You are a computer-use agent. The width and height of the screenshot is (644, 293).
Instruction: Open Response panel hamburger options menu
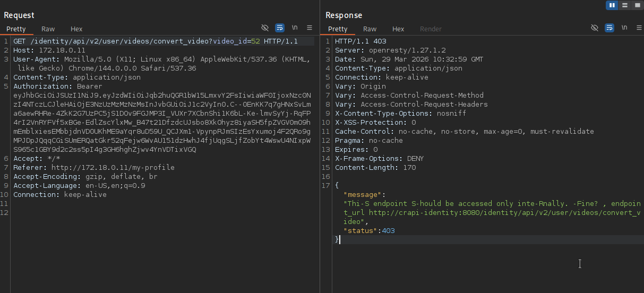[638, 28]
